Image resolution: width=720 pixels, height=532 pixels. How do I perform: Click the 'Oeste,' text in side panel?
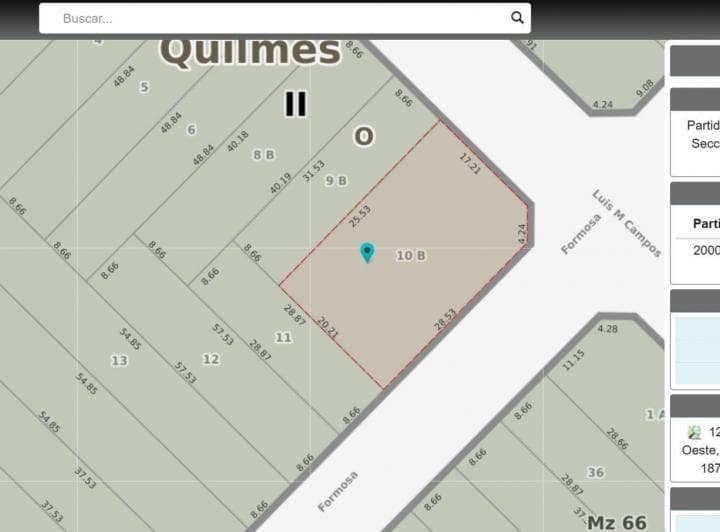(x=700, y=450)
